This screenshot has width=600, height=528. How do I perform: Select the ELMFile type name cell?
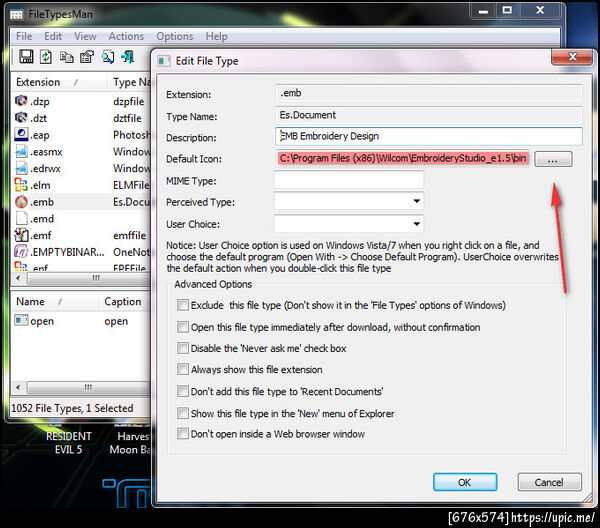point(131,185)
